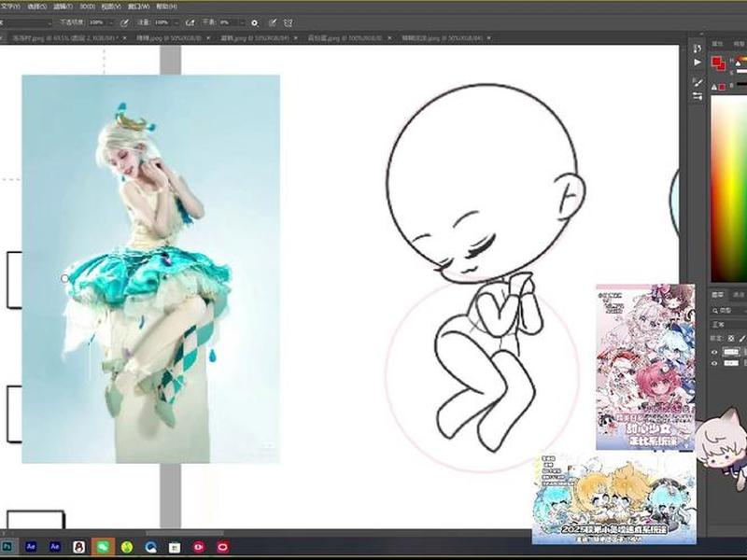Open the 滤镜(T) menu
Image resolution: width=747 pixels, height=560 pixels.
click(x=63, y=7)
